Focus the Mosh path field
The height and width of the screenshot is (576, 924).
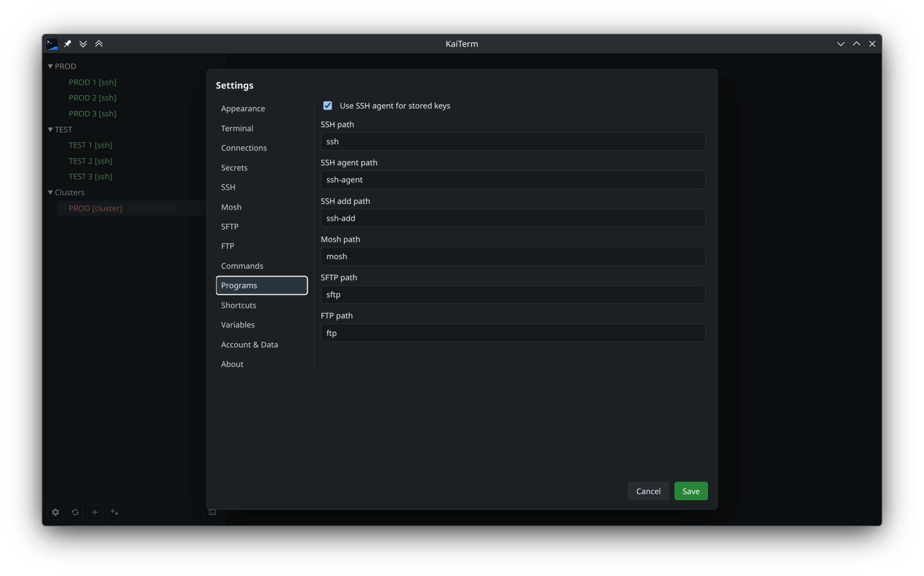(513, 256)
